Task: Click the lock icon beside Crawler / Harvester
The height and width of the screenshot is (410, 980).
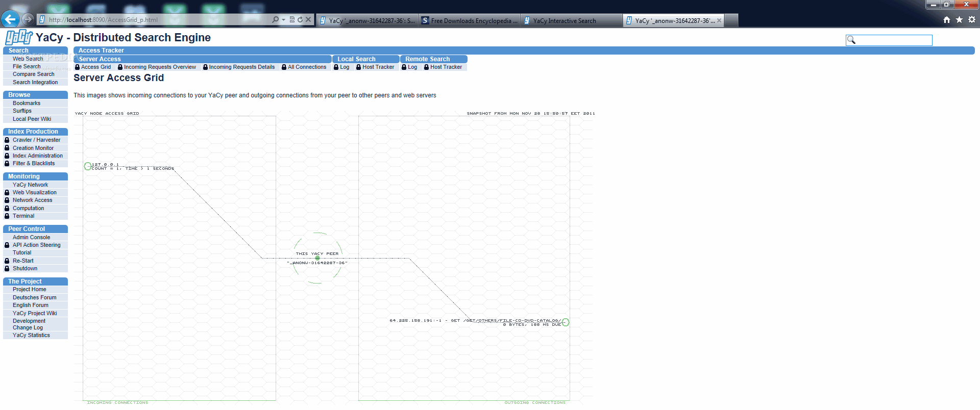Action: pos(7,140)
